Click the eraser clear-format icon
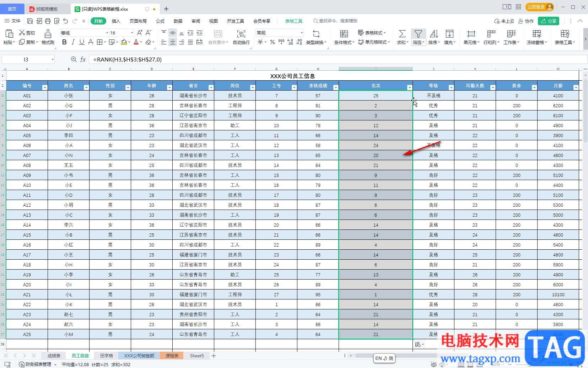This screenshot has height=368, width=588. [149, 42]
